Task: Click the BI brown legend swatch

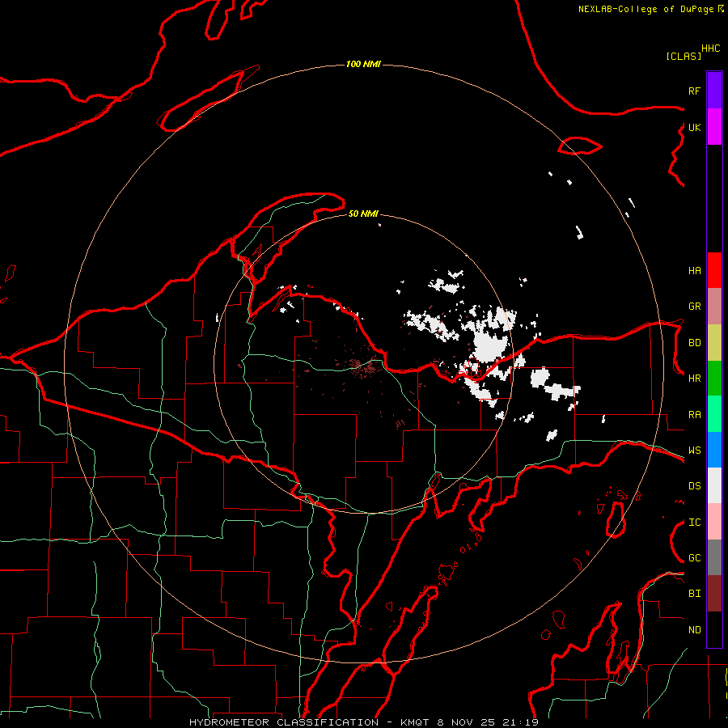Action: click(714, 594)
